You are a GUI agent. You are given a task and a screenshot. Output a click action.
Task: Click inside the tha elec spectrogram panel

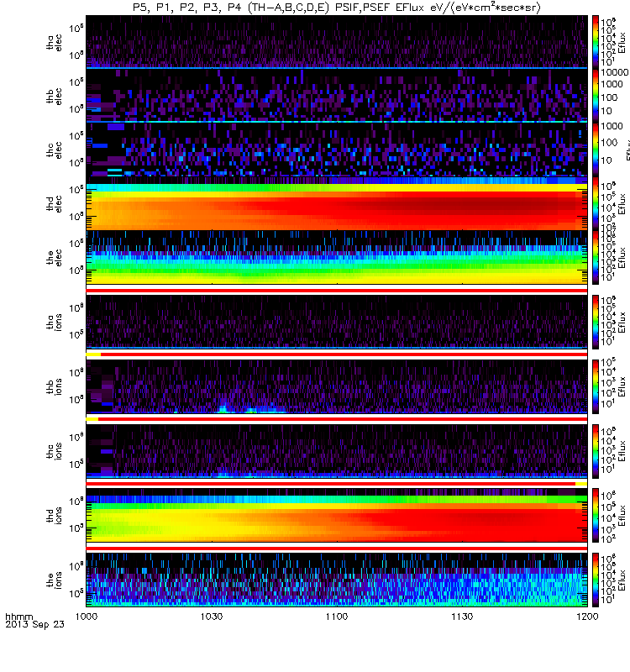[x=337, y=42]
